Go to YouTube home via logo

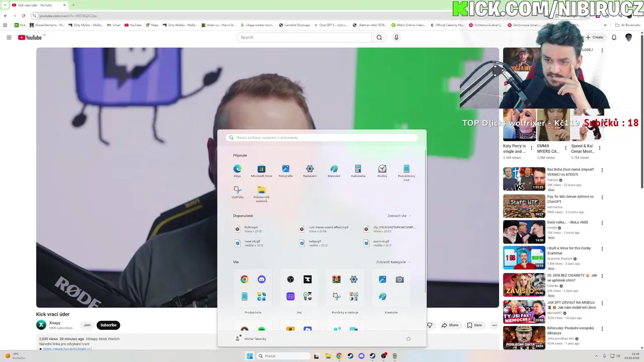click(30, 37)
